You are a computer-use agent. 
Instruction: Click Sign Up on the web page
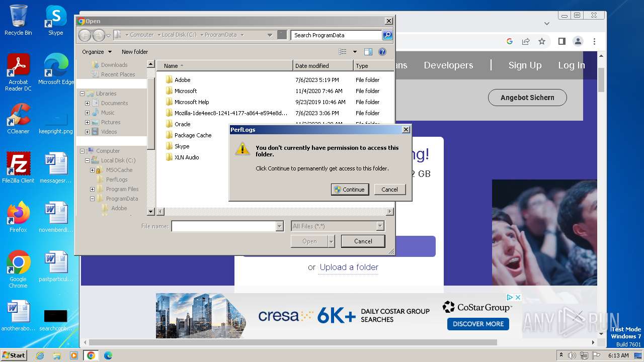(525, 65)
